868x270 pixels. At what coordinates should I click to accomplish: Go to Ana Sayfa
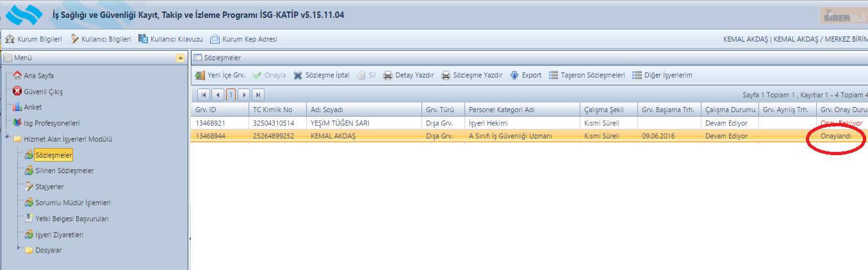point(38,76)
